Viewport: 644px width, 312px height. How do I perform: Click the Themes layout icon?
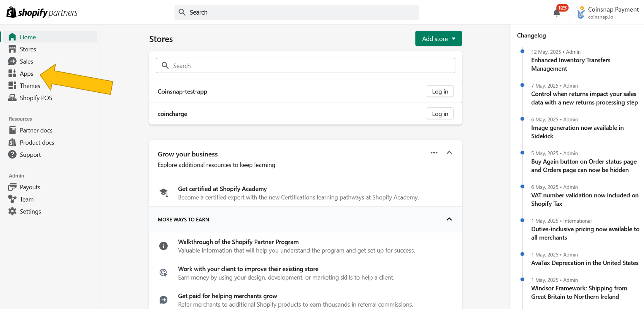pos(12,86)
